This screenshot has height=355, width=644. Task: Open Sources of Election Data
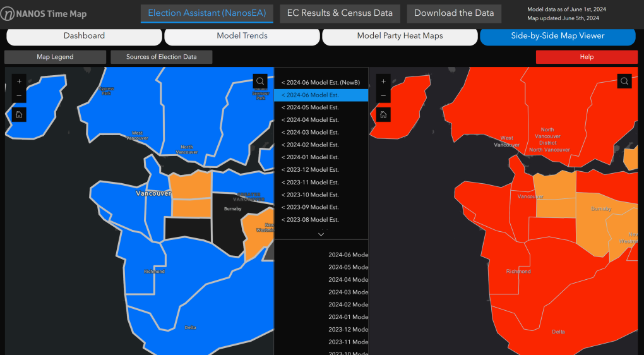click(162, 57)
